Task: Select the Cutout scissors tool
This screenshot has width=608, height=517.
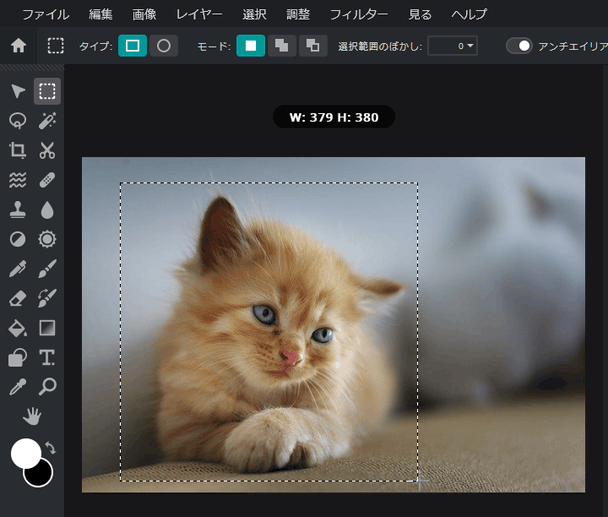Action: [47, 150]
